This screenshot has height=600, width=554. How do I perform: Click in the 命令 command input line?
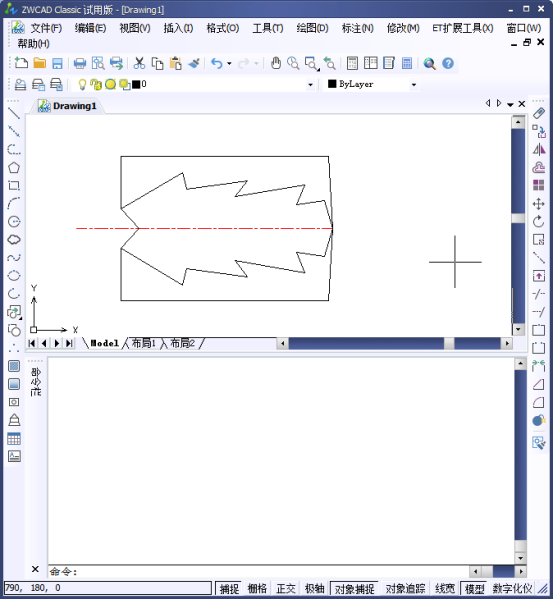(x=258, y=571)
